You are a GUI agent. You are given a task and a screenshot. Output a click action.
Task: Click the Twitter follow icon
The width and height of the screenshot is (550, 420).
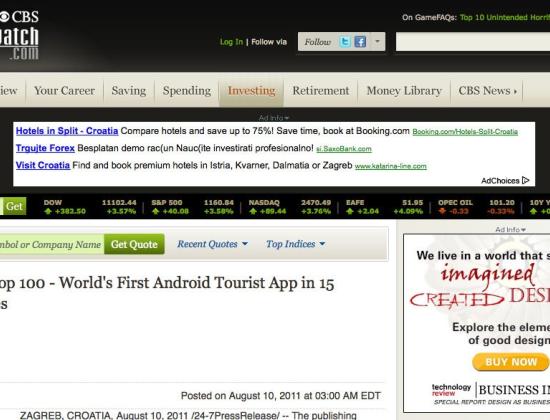pos(345,42)
